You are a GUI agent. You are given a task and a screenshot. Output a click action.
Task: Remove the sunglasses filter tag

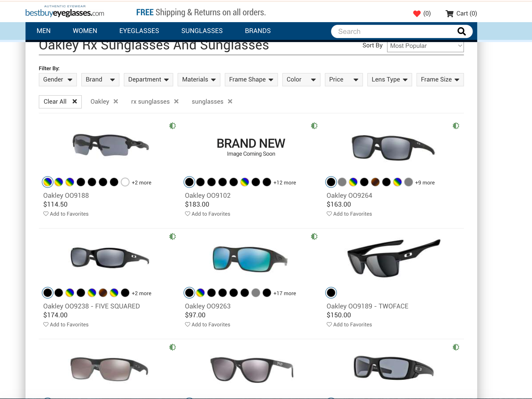(230, 101)
